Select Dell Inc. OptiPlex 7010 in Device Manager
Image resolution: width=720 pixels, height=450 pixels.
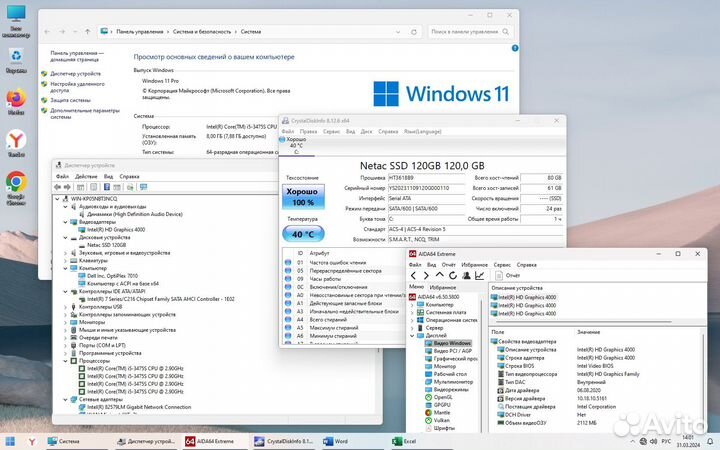(x=112, y=276)
